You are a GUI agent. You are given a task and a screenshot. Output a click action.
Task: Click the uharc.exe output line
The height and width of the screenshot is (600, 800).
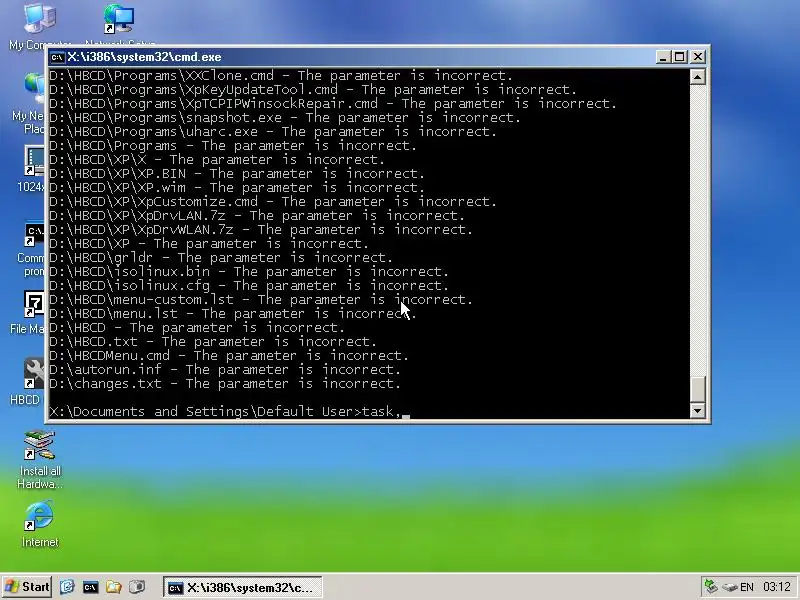[x=273, y=132]
